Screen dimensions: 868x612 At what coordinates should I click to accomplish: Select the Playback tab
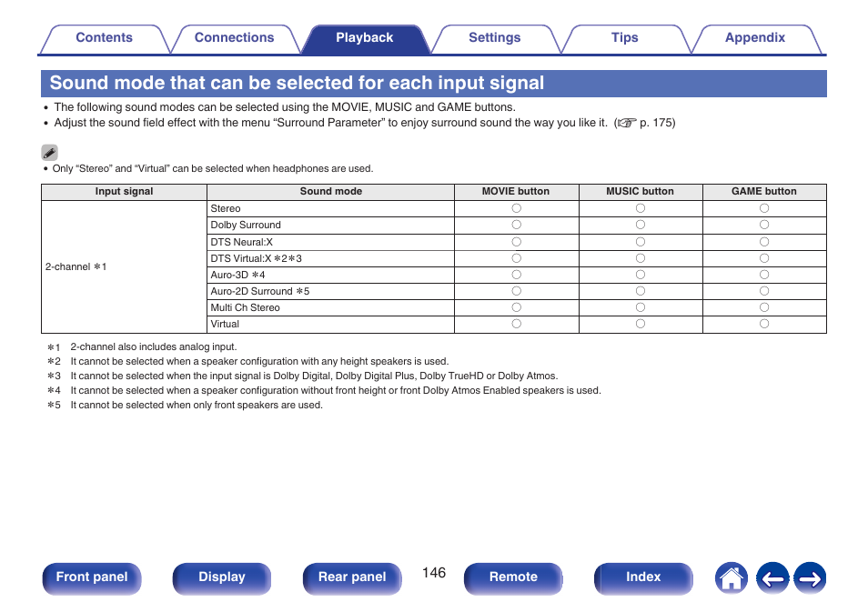pyautogui.click(x=364, y=38)
